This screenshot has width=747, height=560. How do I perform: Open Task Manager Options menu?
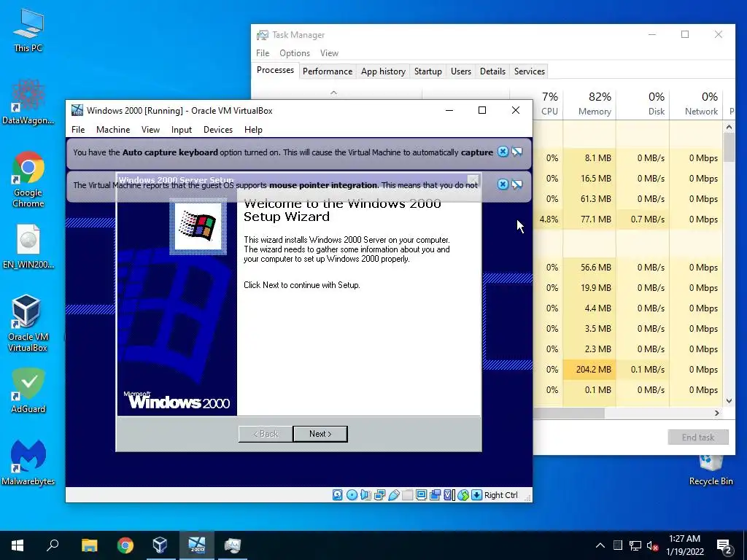coord(295,52)
